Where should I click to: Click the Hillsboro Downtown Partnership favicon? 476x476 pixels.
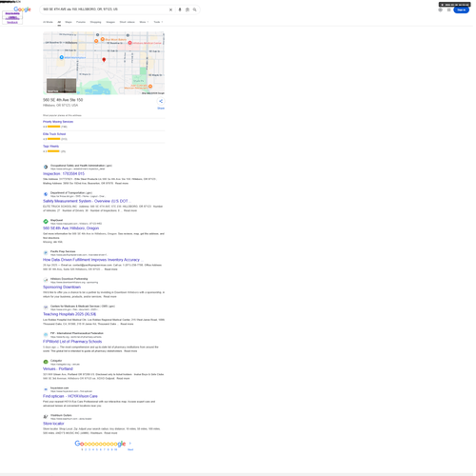(46, 280)
